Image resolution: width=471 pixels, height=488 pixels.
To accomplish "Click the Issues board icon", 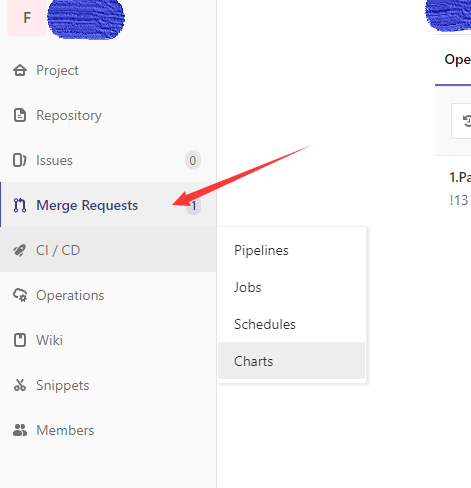I will [x=20, y=160].
